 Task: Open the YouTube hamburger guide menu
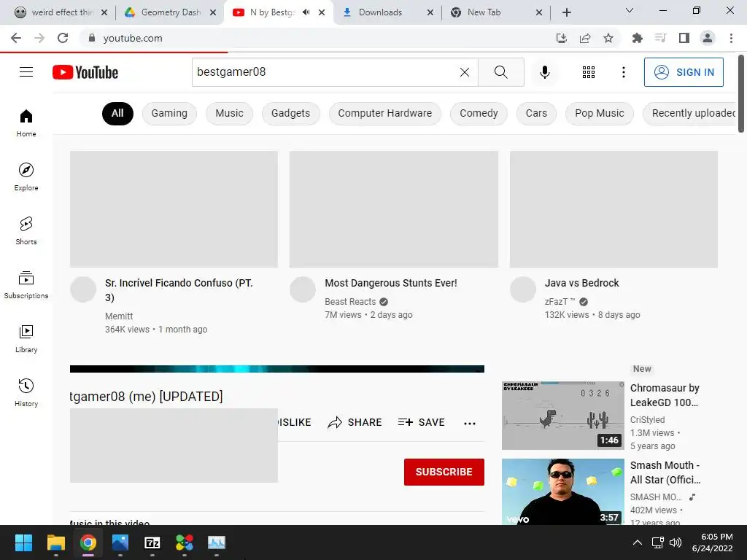[x=26, y=72]
